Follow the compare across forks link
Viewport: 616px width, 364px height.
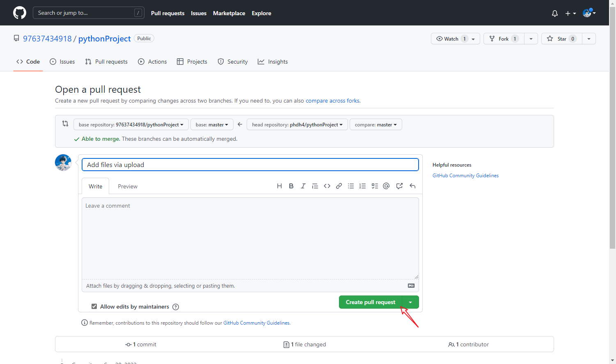(332, 101)
